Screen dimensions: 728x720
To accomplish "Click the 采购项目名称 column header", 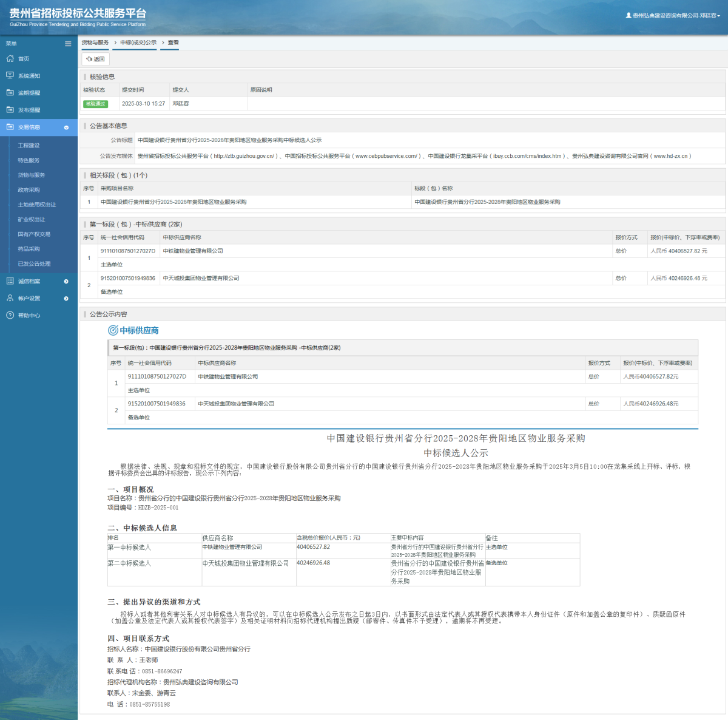I will point(117,188).
